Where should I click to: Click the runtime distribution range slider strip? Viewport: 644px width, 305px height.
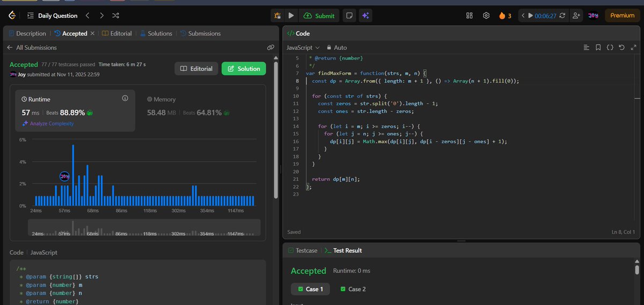tap(144, 227)
